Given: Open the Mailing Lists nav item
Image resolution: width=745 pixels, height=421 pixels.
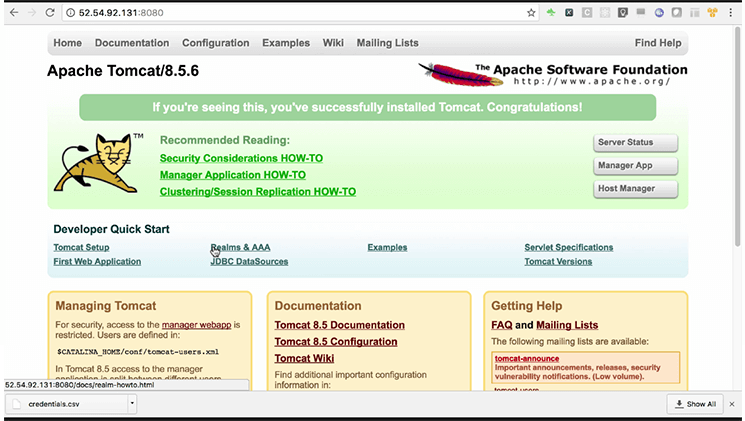Looking at the screenshot, I should (x=388, y=43).
